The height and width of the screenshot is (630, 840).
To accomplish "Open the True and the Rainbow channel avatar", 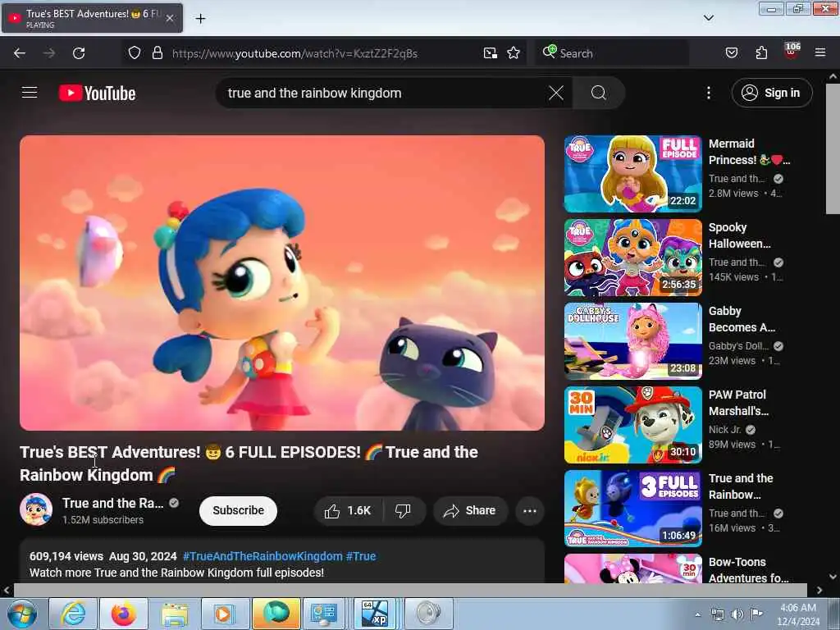I will click(x=36, y=509).
